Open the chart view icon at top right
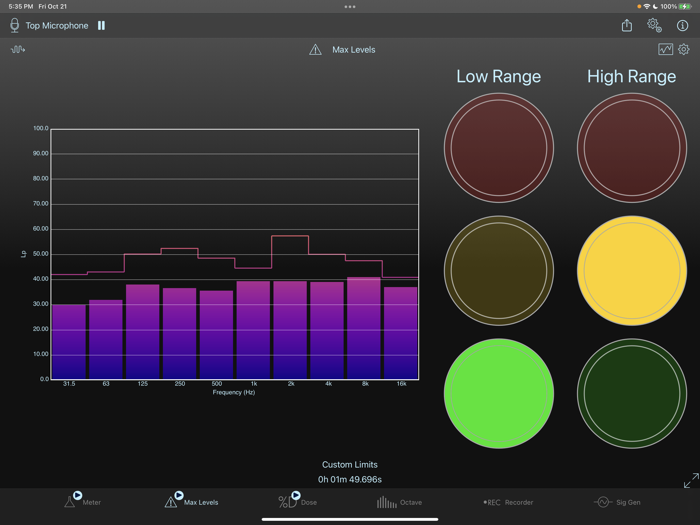Image resolution: width=700 pixels, height=525 pixels. [x=665, y=49]
